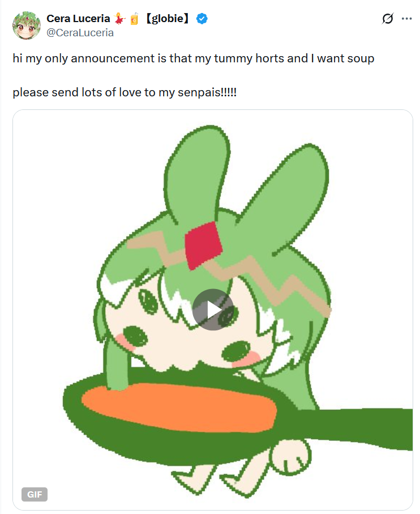Click the "please send lots of love" line
420x514 pixels.
point(125,92)
